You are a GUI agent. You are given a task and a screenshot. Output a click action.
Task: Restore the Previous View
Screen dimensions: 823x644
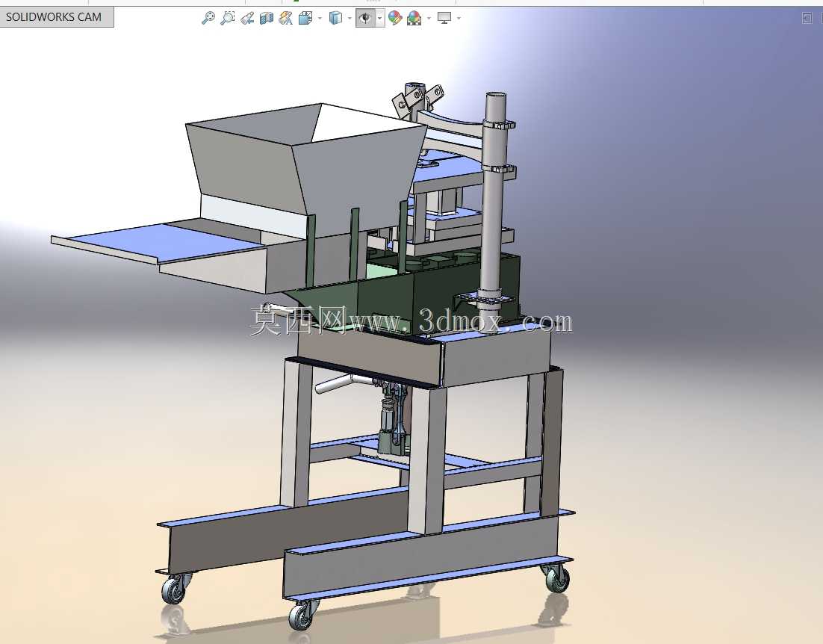(x=247, y=19)
